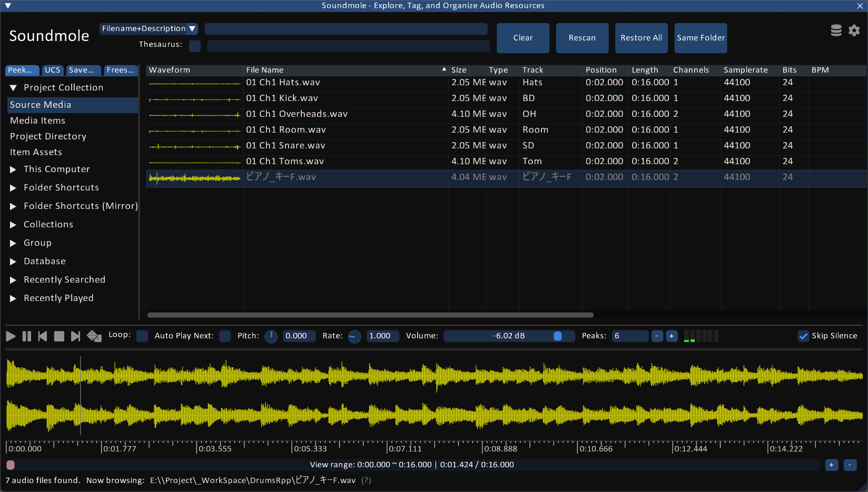Select the 01 Ch1 Snare.wav file row
The image size is (868, 492).
[x=285, y=146]
